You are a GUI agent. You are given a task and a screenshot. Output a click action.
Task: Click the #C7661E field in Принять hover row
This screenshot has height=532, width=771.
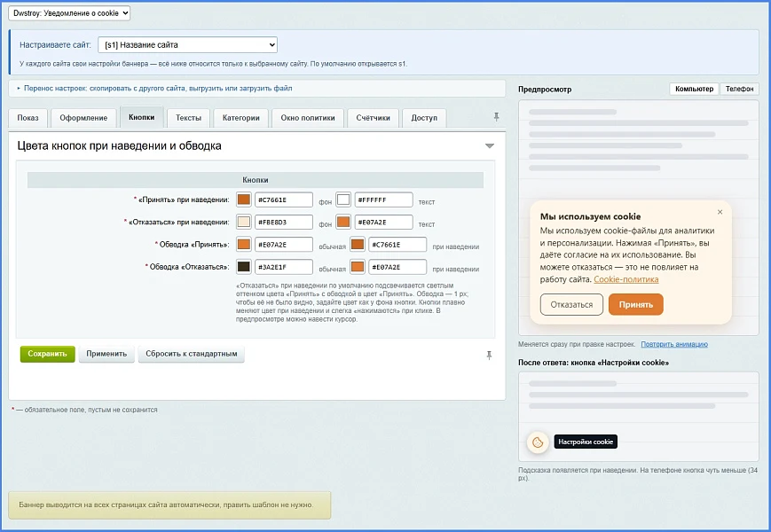pyautogui.click(x=284, y=199)
